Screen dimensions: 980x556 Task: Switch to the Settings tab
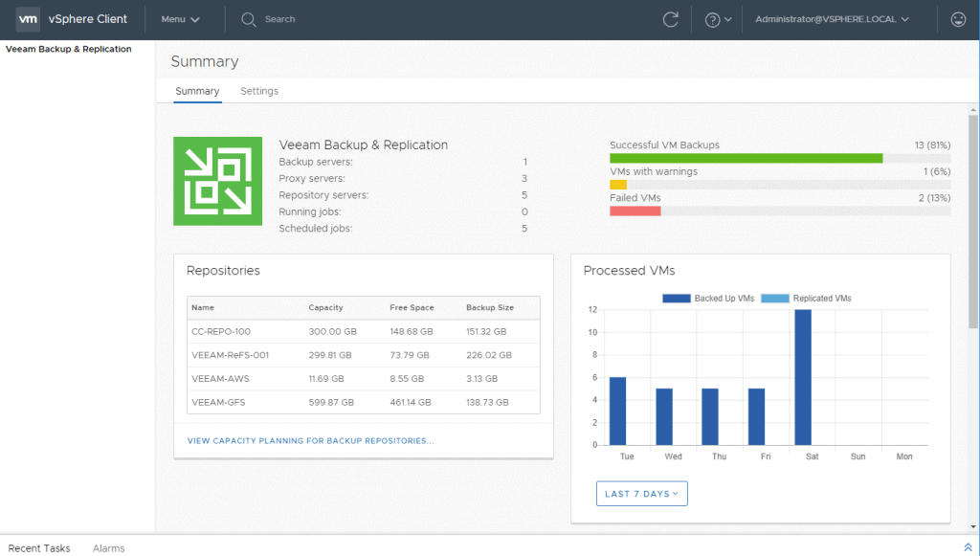[x=259, y=91]
